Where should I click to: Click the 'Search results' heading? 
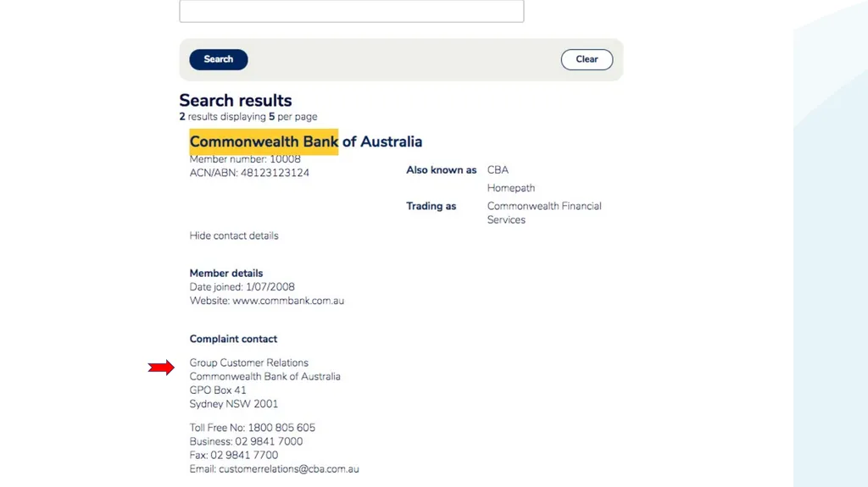[x=236, y=101]
